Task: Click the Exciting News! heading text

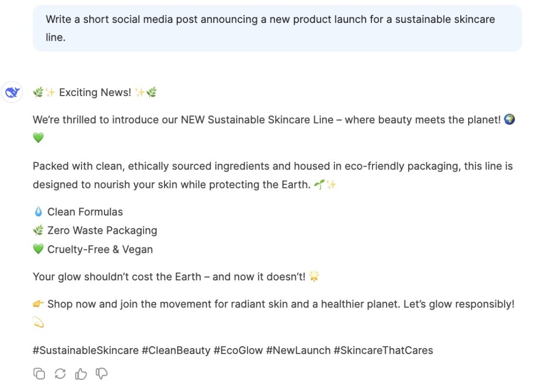Action: pyautogui.click(x=95, y=93)
